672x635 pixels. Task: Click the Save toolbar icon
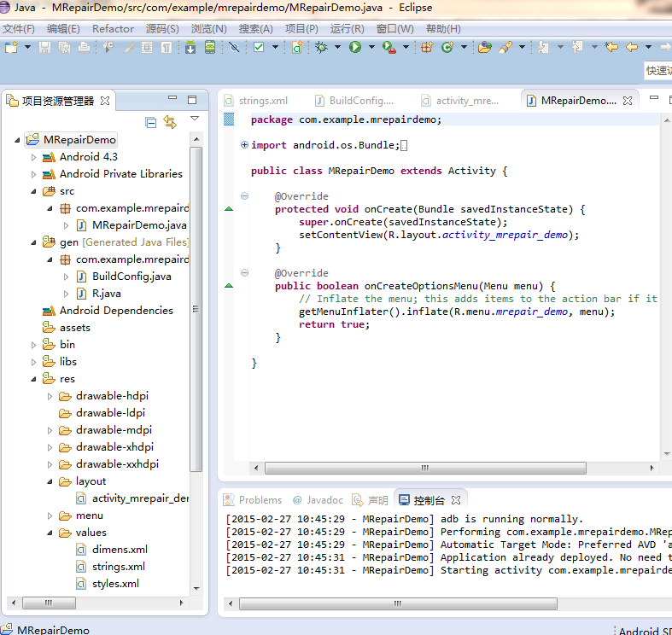[x=44, y=47]
